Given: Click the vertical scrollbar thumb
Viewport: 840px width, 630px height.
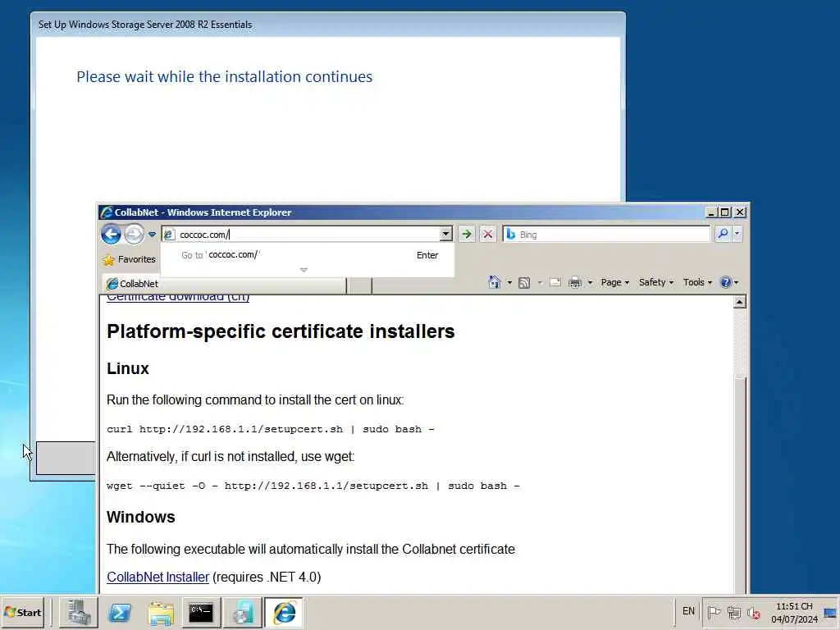Looking at the screenshot, I should [x=740, y=485].
